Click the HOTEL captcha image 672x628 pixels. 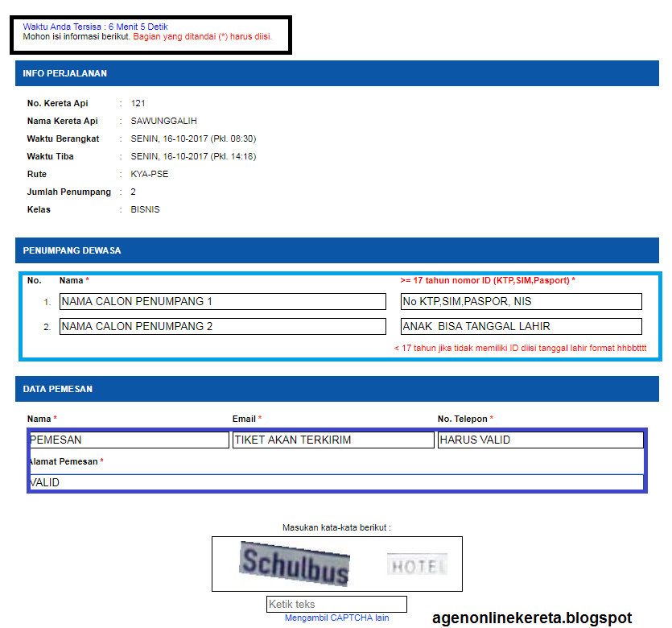click(417, 564)
